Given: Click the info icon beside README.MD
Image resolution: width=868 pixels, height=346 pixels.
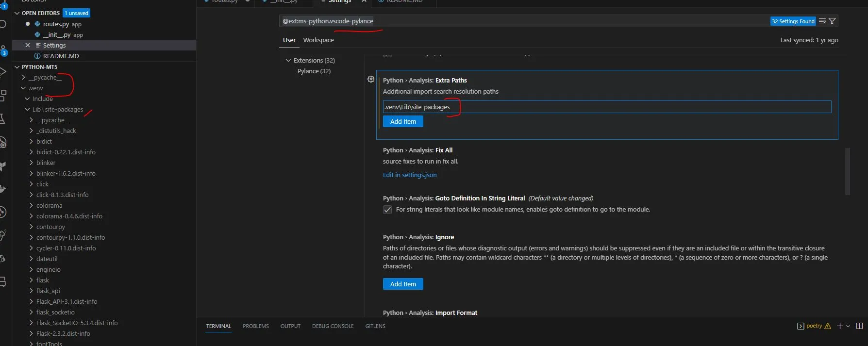Looking at the screenshot, I should pos(37,56).
